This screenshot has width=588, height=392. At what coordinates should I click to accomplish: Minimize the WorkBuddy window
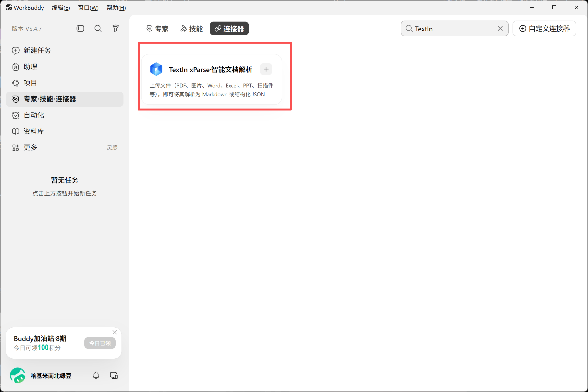532,8
